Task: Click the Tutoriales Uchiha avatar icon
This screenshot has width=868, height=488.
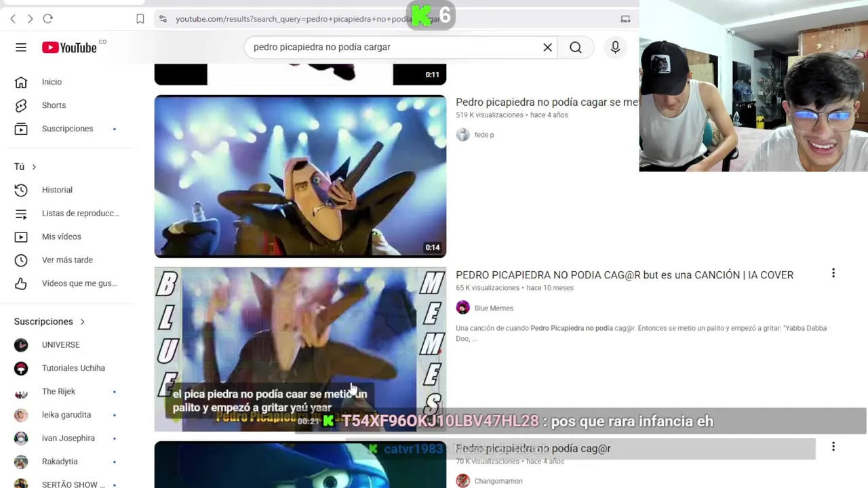Action: (x=21, y=368)
